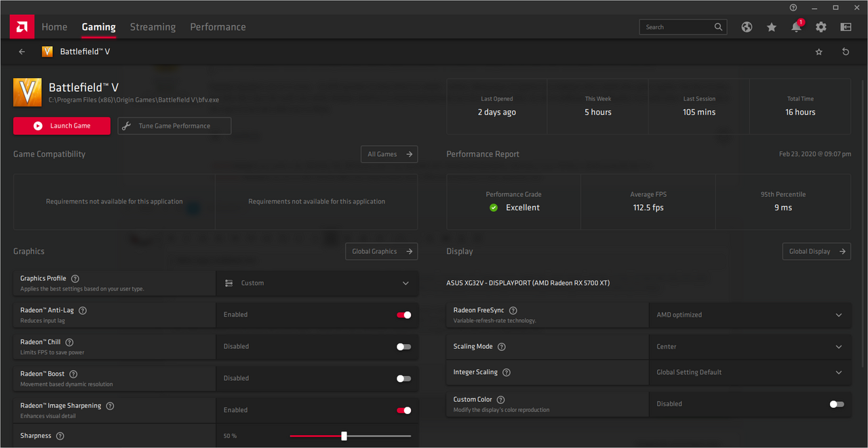Adjust the Sharpness slider handle
Image resolution: width=868 pixels, height=448 pixels.
click(x=344, y=436)
